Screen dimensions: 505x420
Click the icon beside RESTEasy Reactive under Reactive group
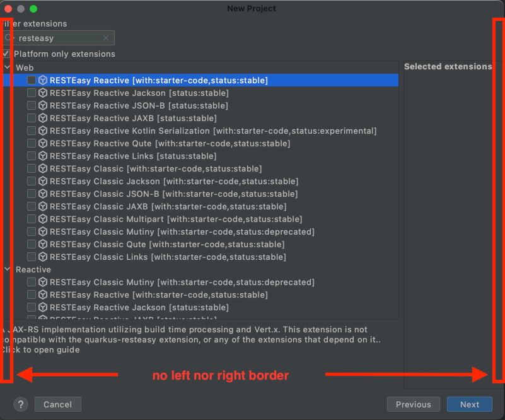click(x=43, y=295)
